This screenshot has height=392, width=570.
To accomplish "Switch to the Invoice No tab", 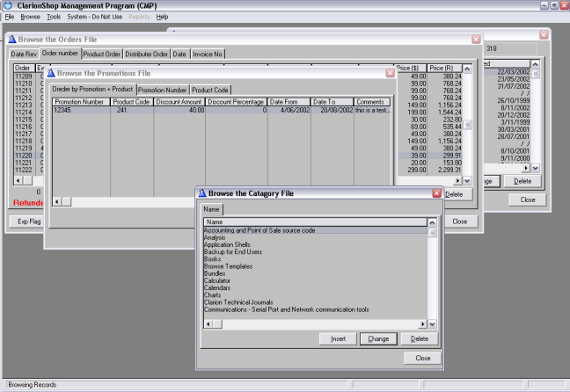I will [208, 54].
